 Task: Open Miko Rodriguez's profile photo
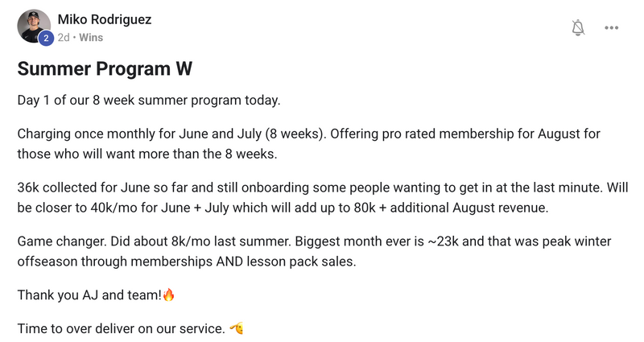[34, 26]
